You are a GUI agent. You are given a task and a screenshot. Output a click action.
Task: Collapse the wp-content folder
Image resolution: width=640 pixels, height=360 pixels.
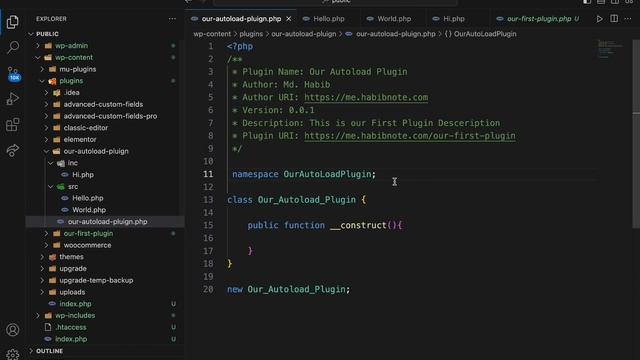[38, 58]
